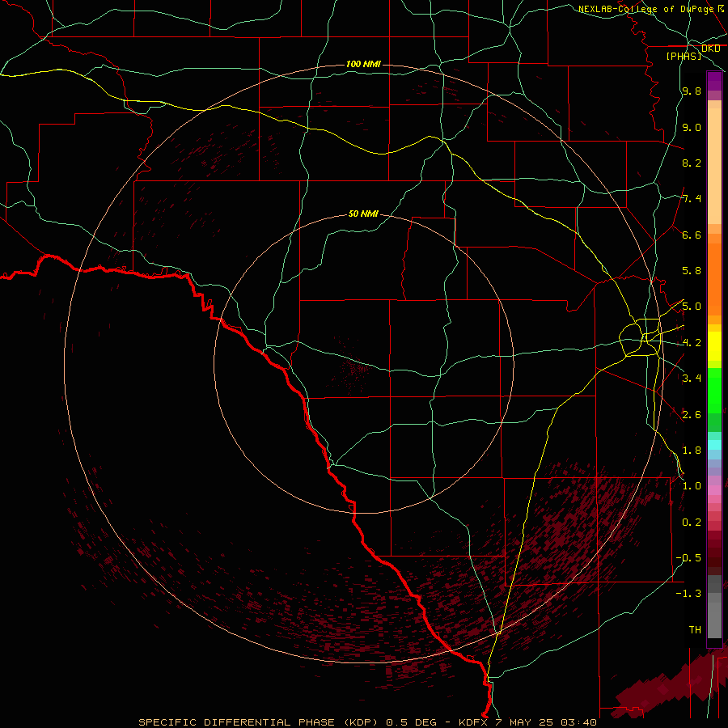Click the 1.8 scale value

click(x=692, y=451)
